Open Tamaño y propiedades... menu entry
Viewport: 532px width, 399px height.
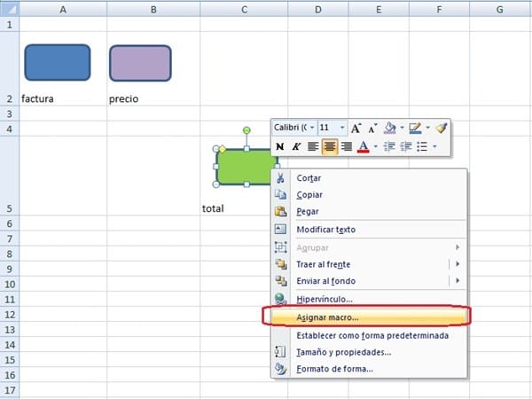tap(369, 352)
